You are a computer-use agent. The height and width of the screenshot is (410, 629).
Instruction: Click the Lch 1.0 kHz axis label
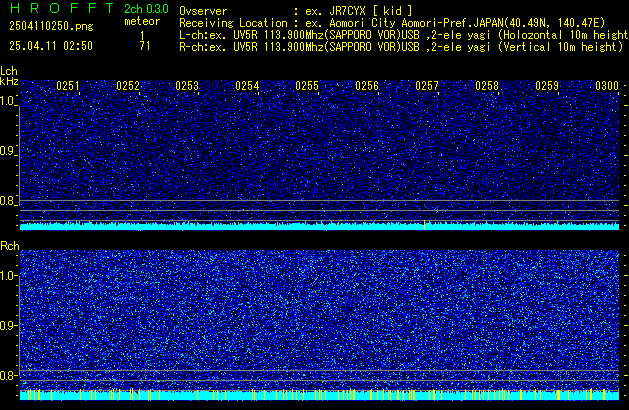[7, 101]
